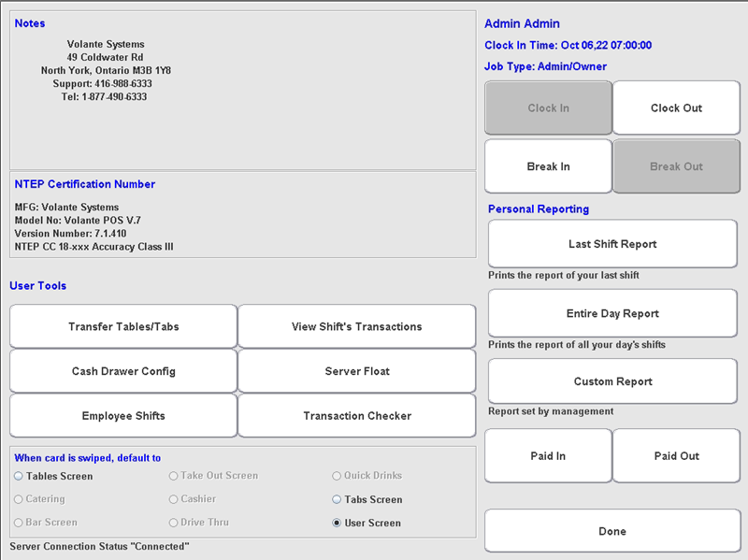Set swipe default to Tabs Screen
Viewport: 748px width, 560px height.
337,499
